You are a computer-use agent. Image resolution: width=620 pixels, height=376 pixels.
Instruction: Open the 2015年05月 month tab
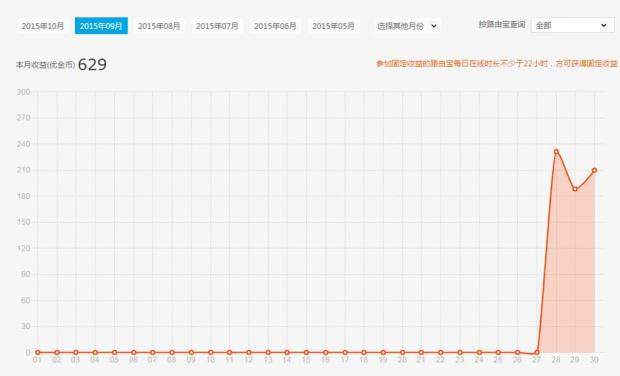coord(333,26)
